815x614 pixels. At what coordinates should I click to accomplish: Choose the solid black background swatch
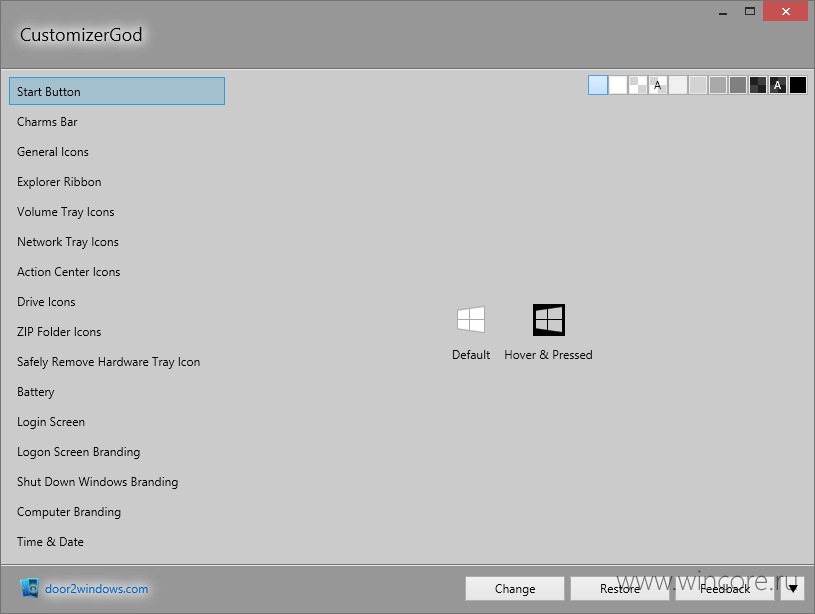(798, 85)
